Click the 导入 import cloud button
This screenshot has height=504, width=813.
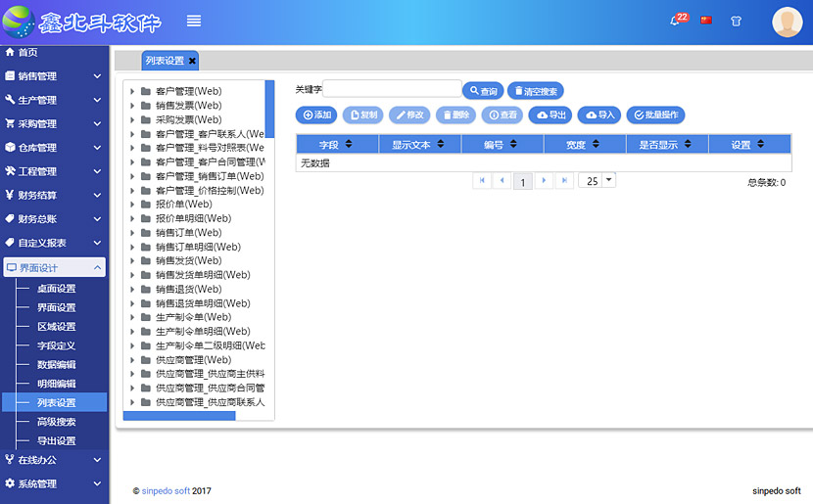(599, 115)
